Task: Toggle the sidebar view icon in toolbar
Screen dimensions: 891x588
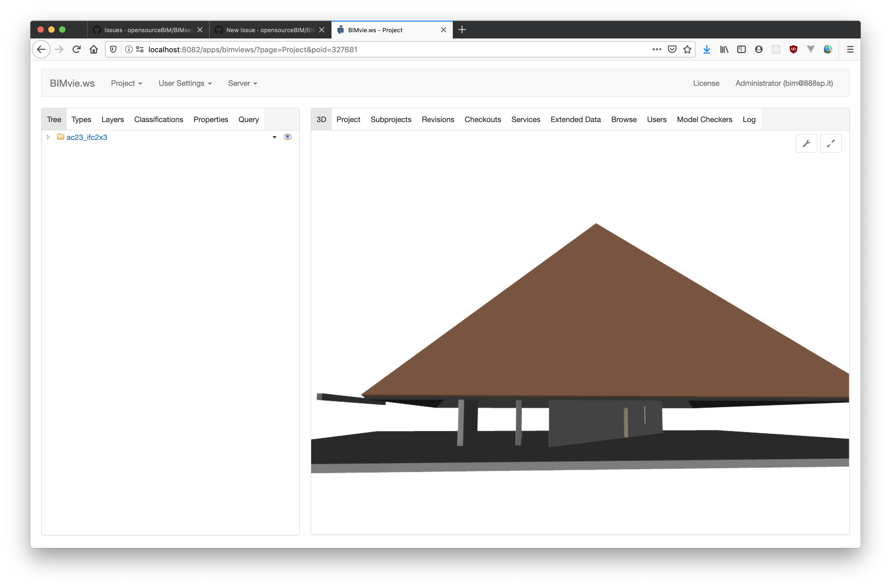Action: [x=741, y=49]
